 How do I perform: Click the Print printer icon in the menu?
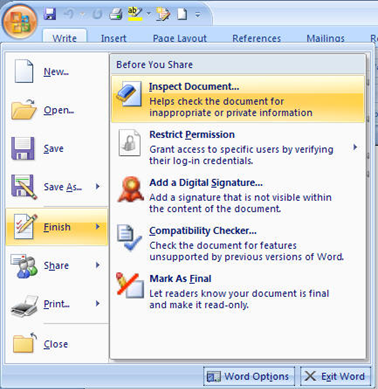[24, 305]
